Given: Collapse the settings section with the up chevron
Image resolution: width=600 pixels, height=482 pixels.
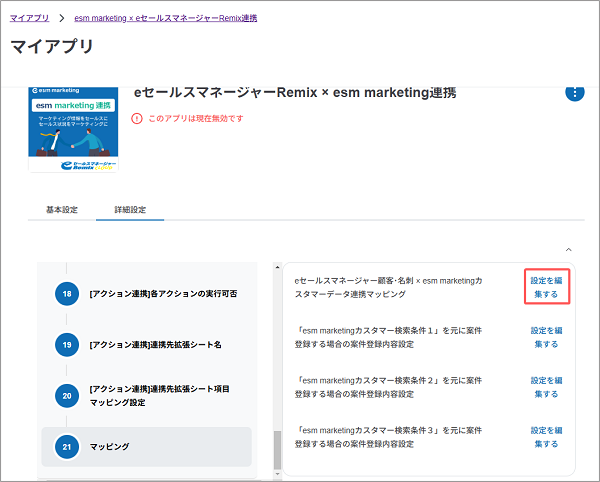Looking at the screenshot, I should pyautogui.click(x=569, y=248).
